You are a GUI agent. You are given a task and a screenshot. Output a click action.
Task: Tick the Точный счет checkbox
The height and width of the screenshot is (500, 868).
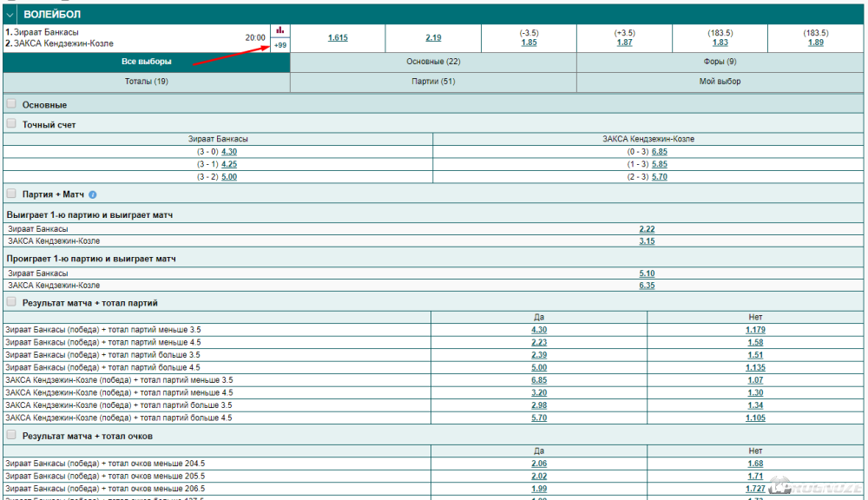tap(11, 124)
